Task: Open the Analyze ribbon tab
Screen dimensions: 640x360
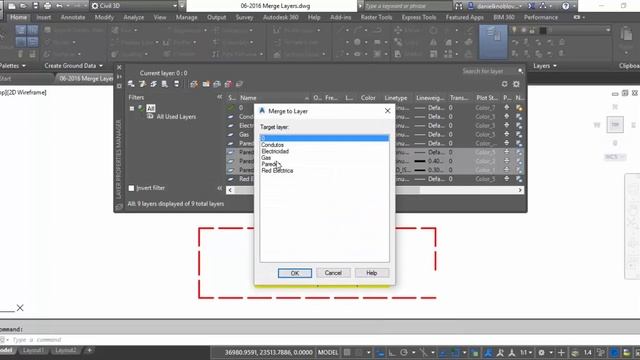Action: click(133, 18)
